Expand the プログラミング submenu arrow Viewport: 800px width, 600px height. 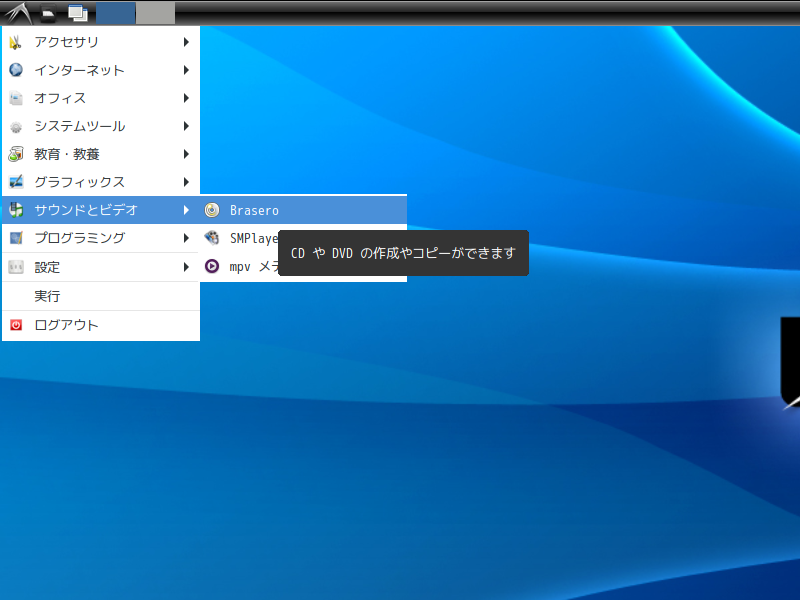pos(186,238)
